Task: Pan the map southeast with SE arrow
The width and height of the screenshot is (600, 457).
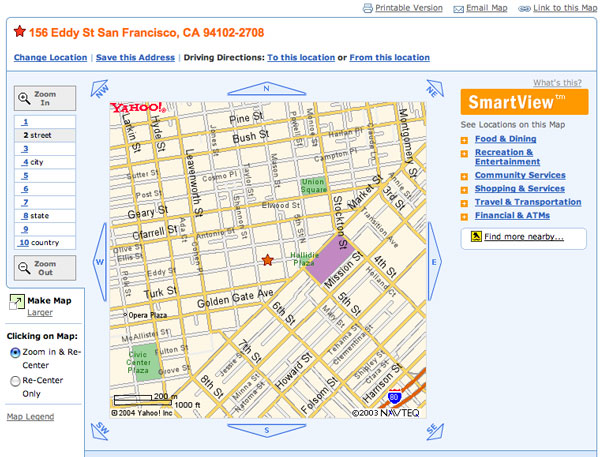Action: (434, 431)
